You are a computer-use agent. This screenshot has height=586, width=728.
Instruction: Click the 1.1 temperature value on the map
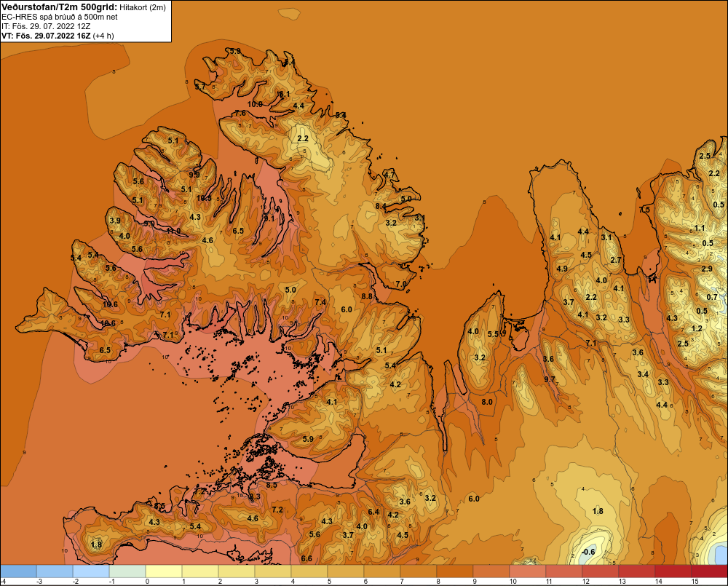(700, 228)
